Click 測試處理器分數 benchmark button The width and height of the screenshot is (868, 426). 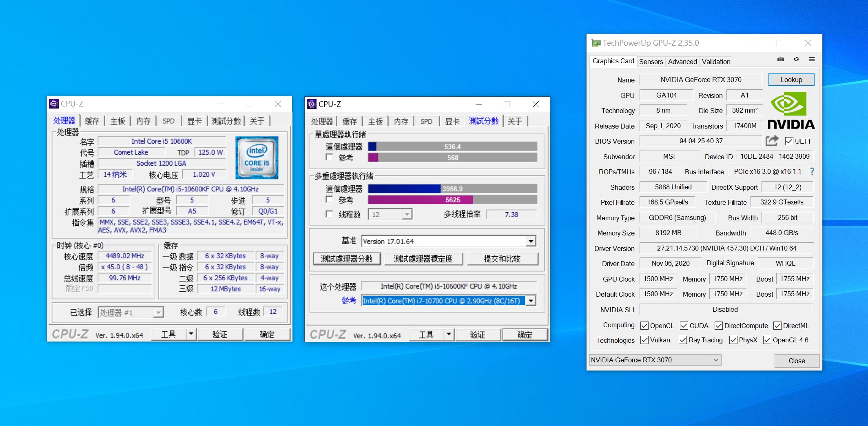(347, 259)
